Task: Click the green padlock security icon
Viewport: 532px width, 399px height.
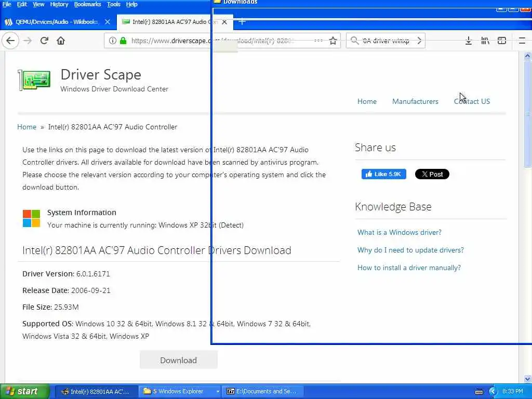Action: (x=123, y=41)
